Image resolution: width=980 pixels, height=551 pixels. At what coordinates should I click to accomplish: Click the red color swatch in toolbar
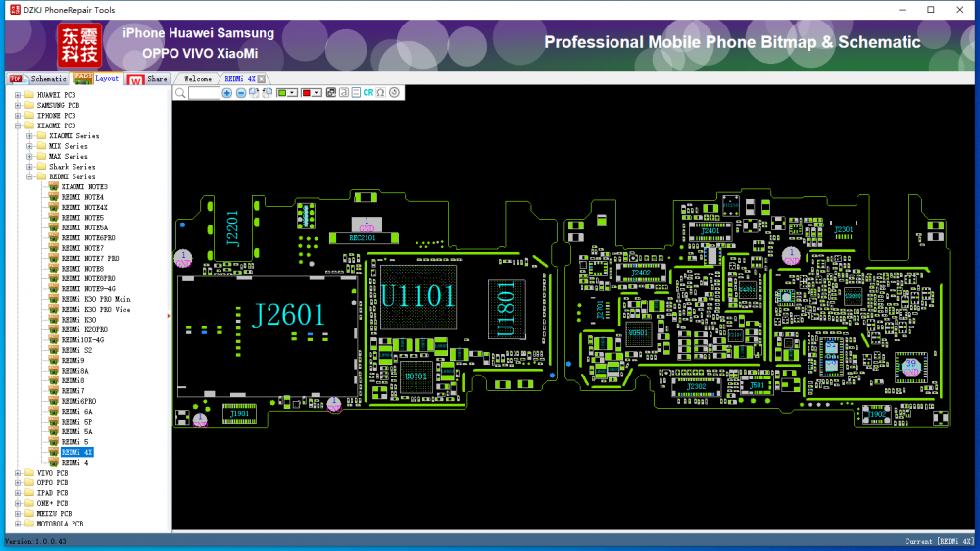point(306,93)
